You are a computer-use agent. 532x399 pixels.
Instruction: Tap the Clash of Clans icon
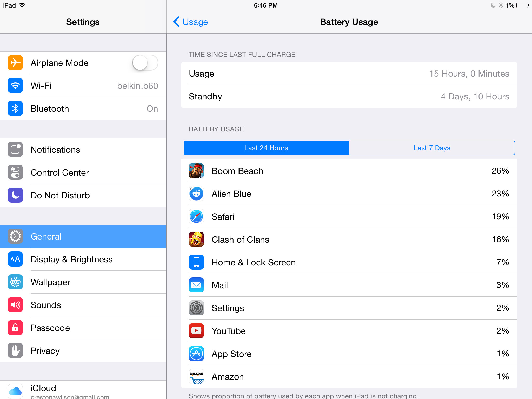click(196, 240)
